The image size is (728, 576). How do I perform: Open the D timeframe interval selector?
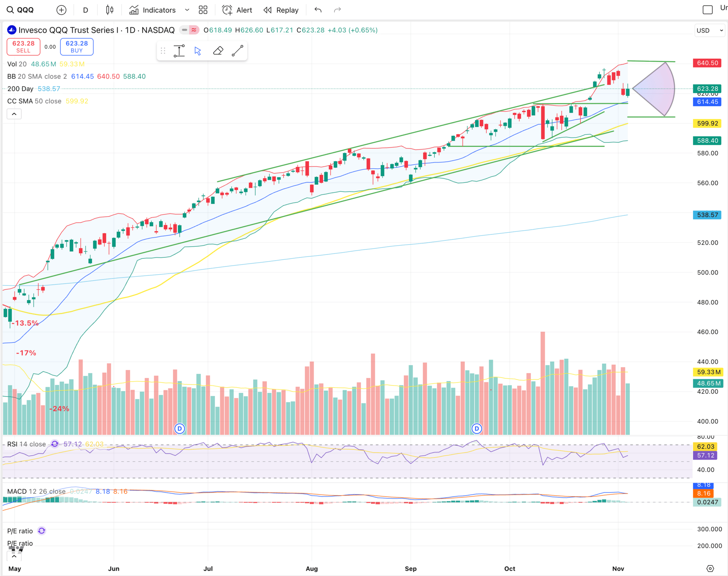coord(86,10)
